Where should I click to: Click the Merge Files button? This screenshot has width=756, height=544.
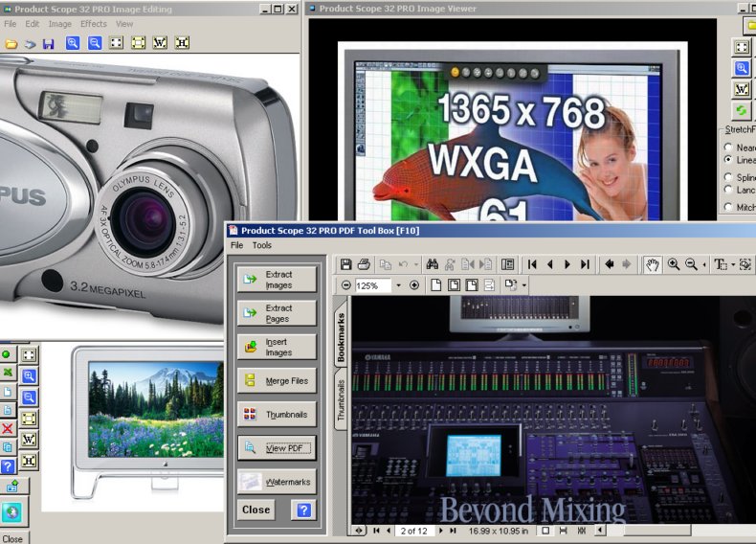tap(277, 381)
